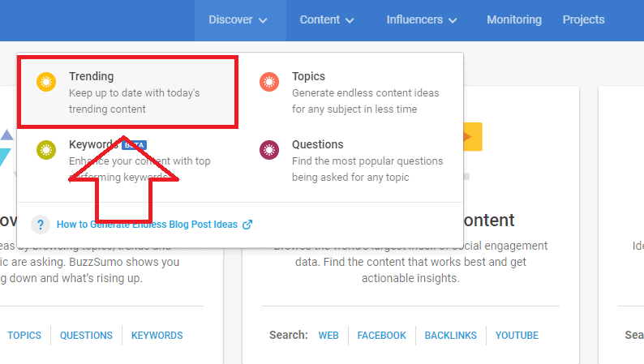
Task: Open the Influencers dropdown
Action: (x=421, y=20)
